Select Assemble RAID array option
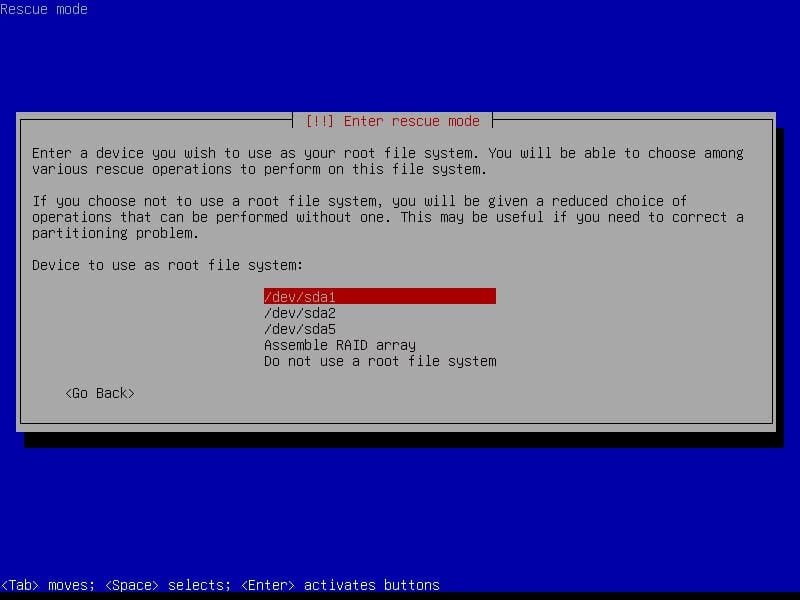This screenshot has width=800, height=600. 340,345
